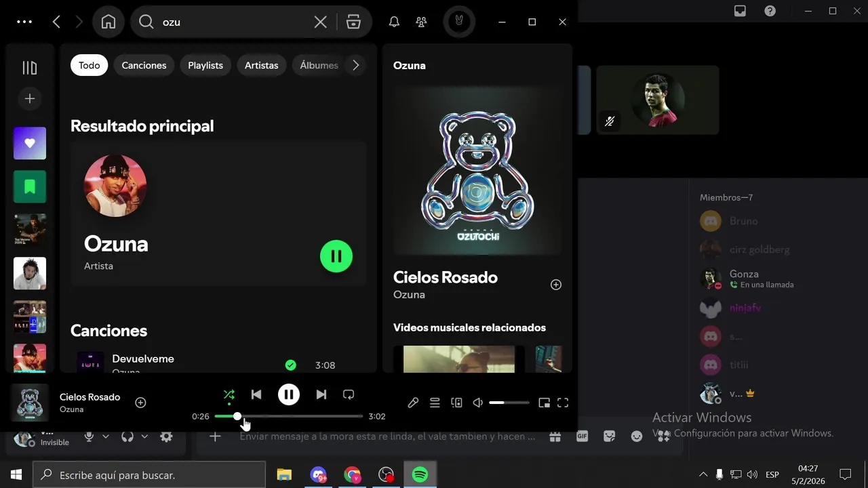Viewport: 868px width, 488px height.
Task: Open Discord user settings gear
Action: pyautogui.click(x=166, y=437)
